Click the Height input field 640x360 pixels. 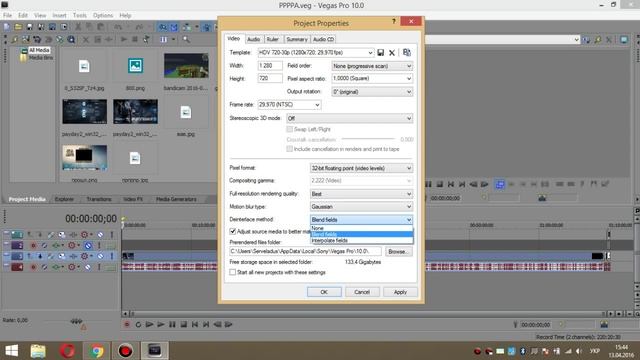click(x=270, y=78)
